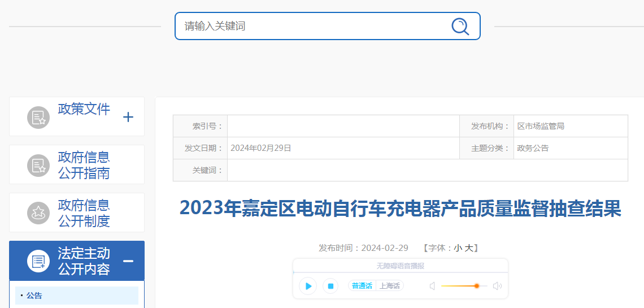Image resolution: width=644 pixels, height=308 pixels.
Task: Click the article title 2023年嘉定区电动自行车充电器
Action: (x=401, y=208)
